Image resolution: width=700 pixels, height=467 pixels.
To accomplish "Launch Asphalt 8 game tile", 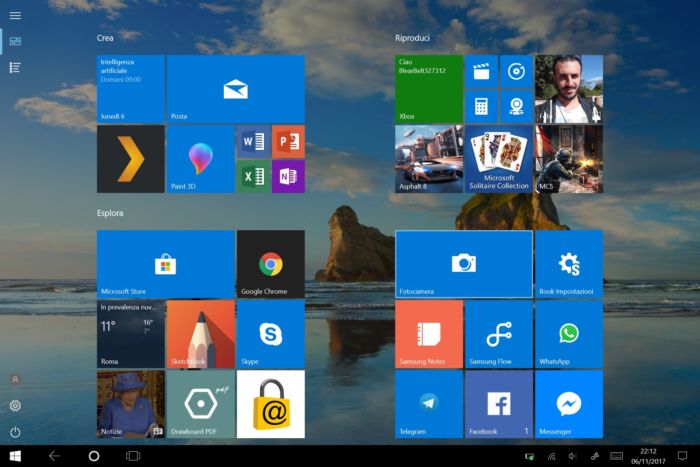I will click(429, 159).
